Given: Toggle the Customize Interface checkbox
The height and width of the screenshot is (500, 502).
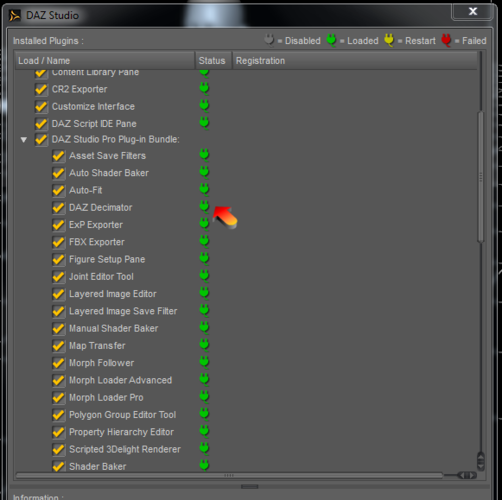Looking at the screenshot, I should [x=41, y=107].
